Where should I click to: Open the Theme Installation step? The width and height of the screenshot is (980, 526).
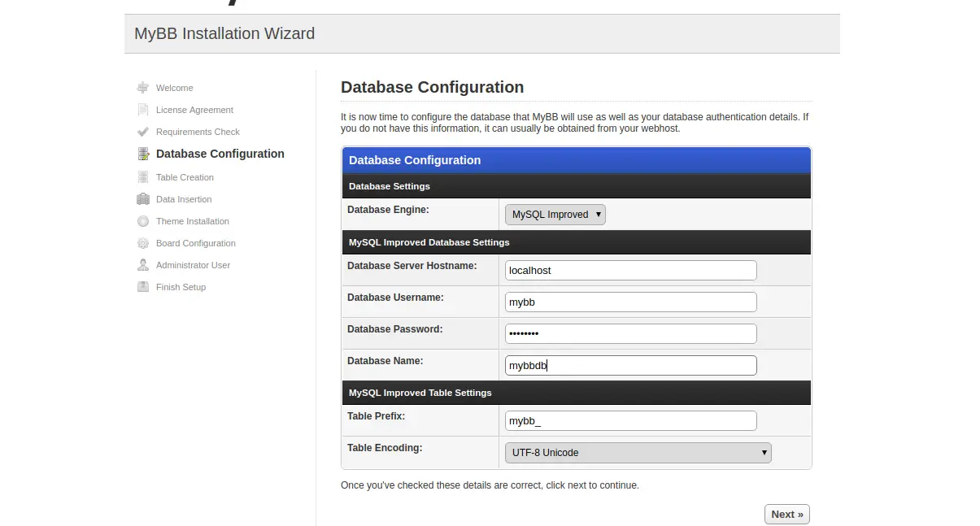click(x=193, y=221)
